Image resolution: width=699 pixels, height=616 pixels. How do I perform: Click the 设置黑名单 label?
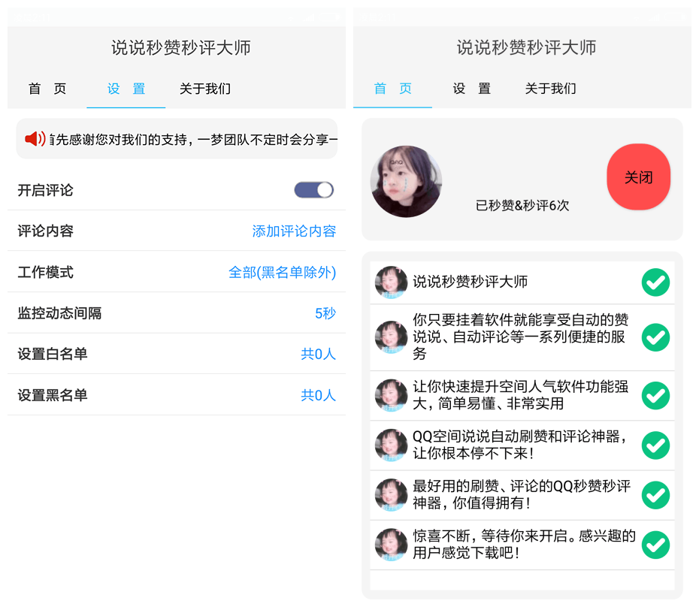(x=52, y=395)
